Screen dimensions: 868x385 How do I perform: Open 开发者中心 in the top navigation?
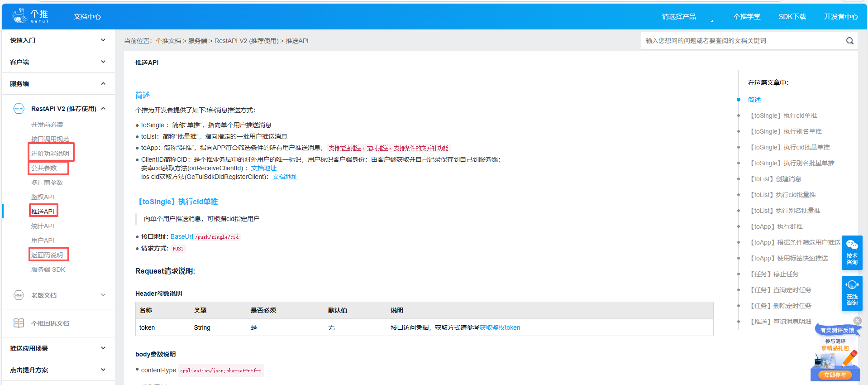pyautogui.click(x=841, y=17)
